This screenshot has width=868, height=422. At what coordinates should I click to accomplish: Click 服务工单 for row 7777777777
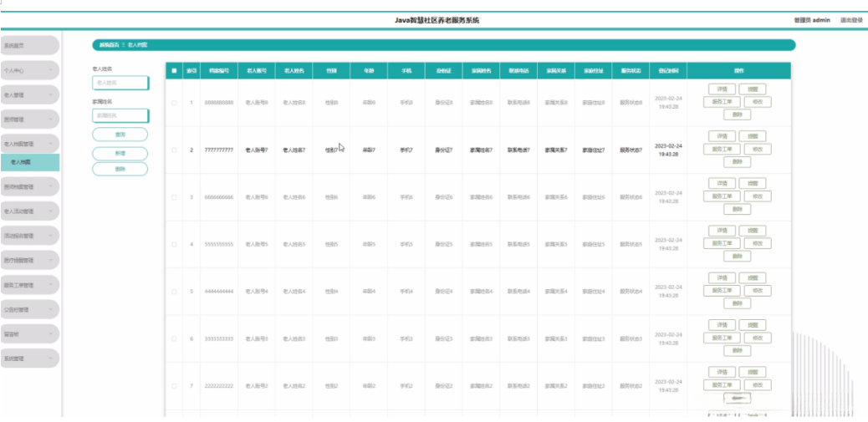click(722, 150)
